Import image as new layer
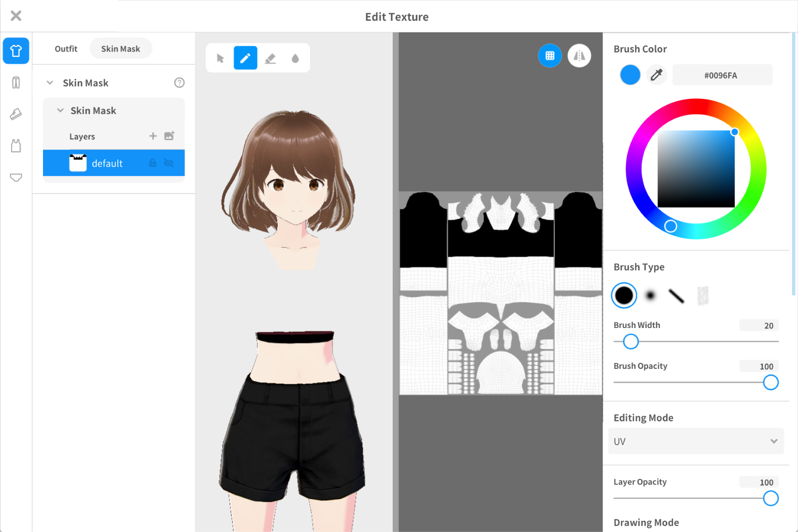Image resolution: width=798 pixels, height=532 pixels. [x=169, y=136]
